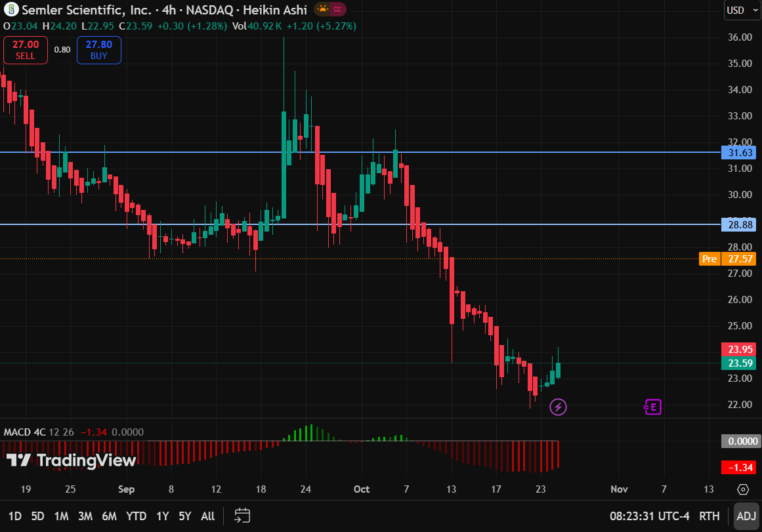Open the purple earnings E marker
Image resolution: width=762 pixels, height=532 pixels.
[x=652, y=407]
